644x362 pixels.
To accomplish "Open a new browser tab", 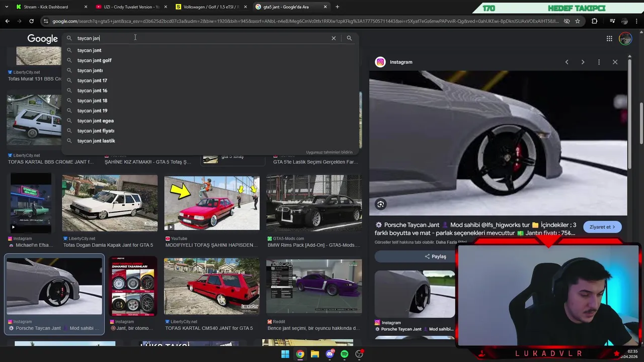I will click(x=337, y=7).
